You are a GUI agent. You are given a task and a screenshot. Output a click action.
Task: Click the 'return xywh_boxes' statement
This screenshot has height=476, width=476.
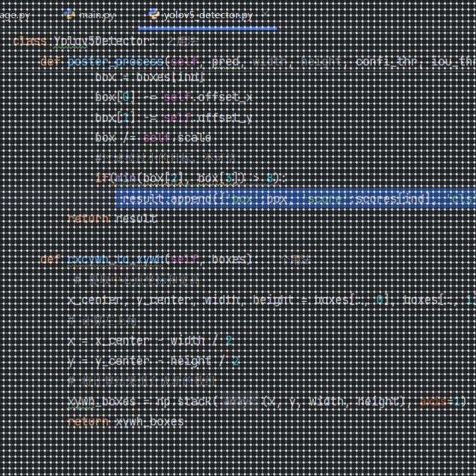coord(125,422)
